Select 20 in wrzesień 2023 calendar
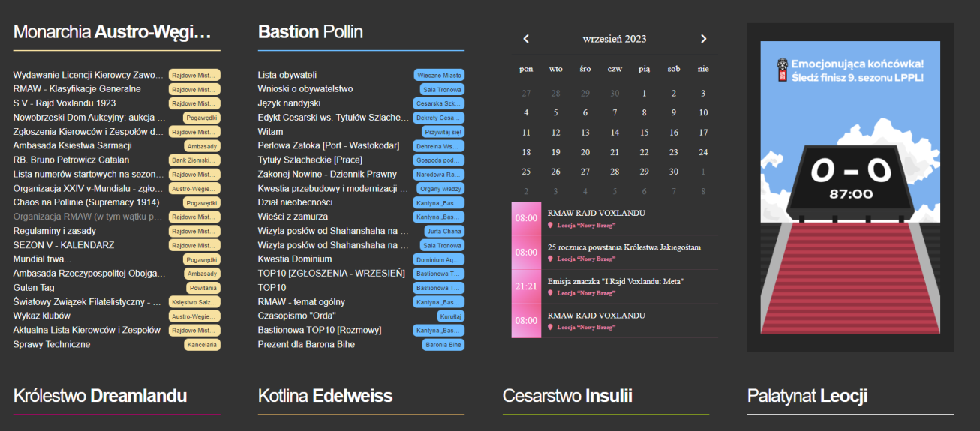 585,152
